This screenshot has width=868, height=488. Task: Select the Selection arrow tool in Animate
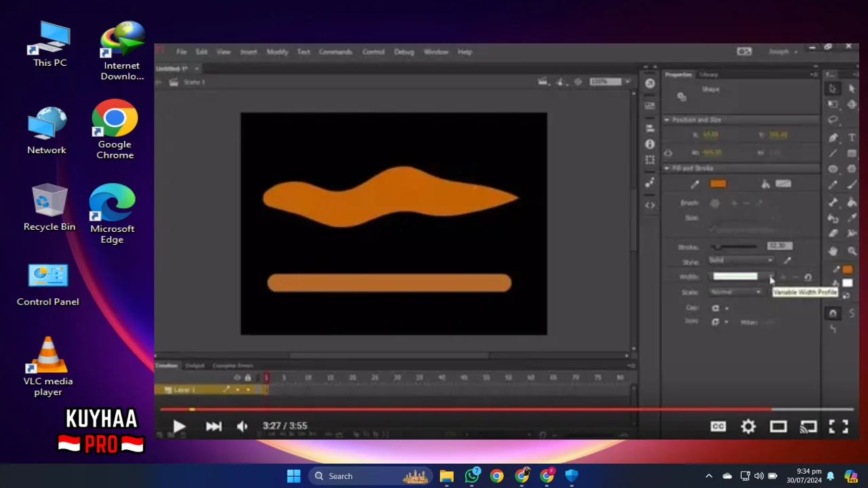pyautogui.click(x=833, y=89)
